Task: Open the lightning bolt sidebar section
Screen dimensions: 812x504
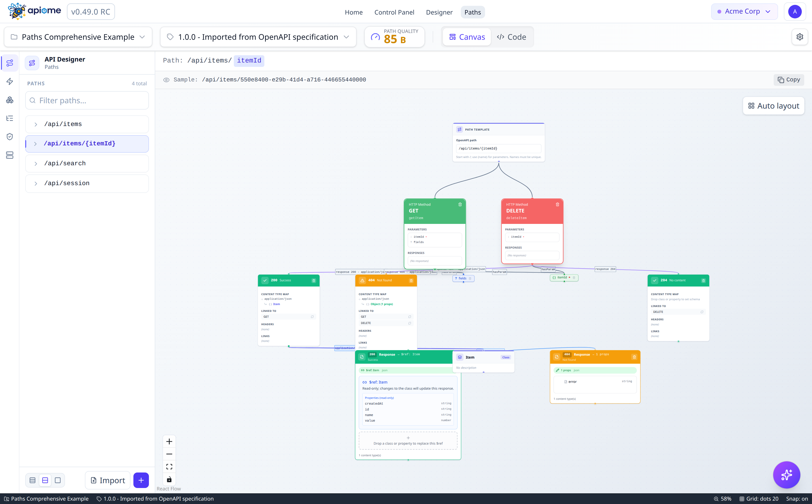Action: point(10,82)
